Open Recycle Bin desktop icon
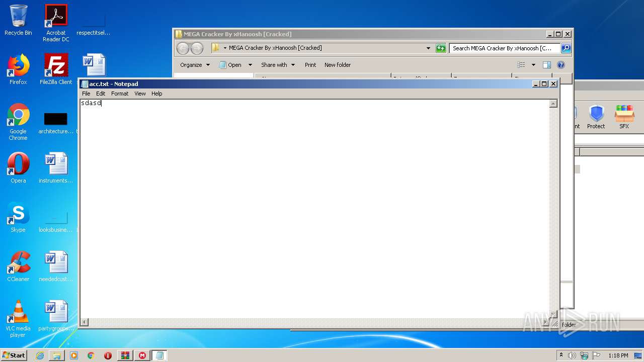The width and height of the screenshot is (644, 362). click(18, 20)
